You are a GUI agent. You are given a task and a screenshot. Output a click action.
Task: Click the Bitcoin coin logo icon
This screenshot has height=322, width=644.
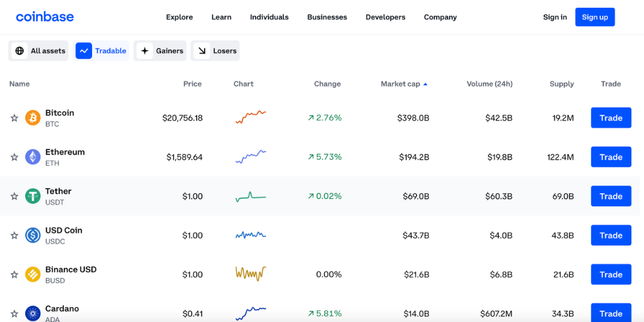(33, 118)
